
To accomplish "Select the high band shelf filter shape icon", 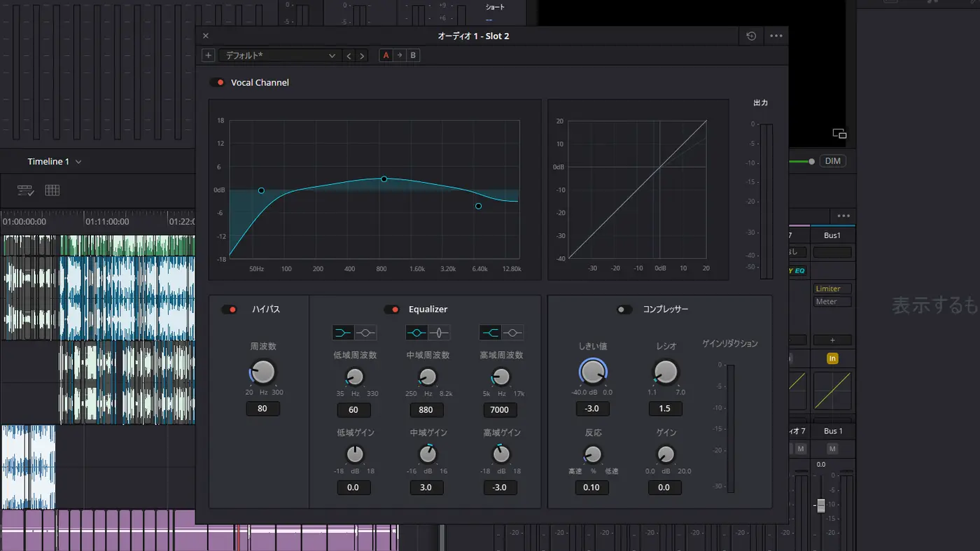I will pos(490,333).
